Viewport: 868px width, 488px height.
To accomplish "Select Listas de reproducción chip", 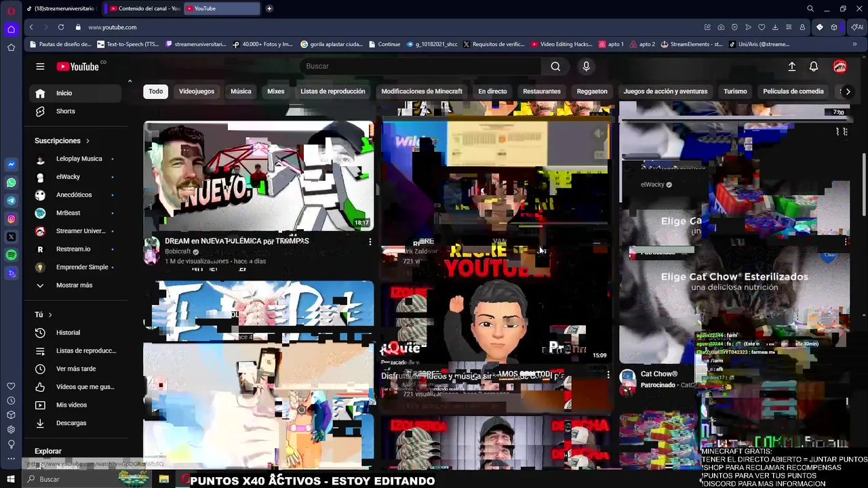I will coord(333,91).
